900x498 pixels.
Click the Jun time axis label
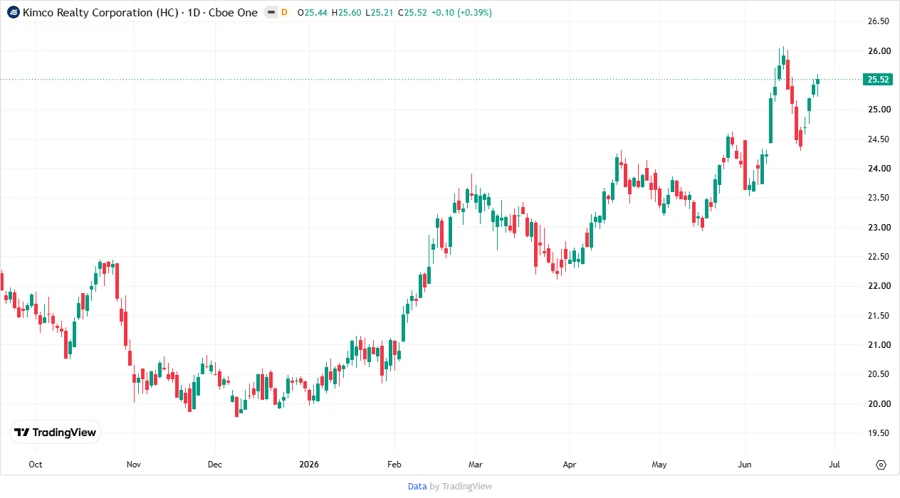[x=744, y=465]
